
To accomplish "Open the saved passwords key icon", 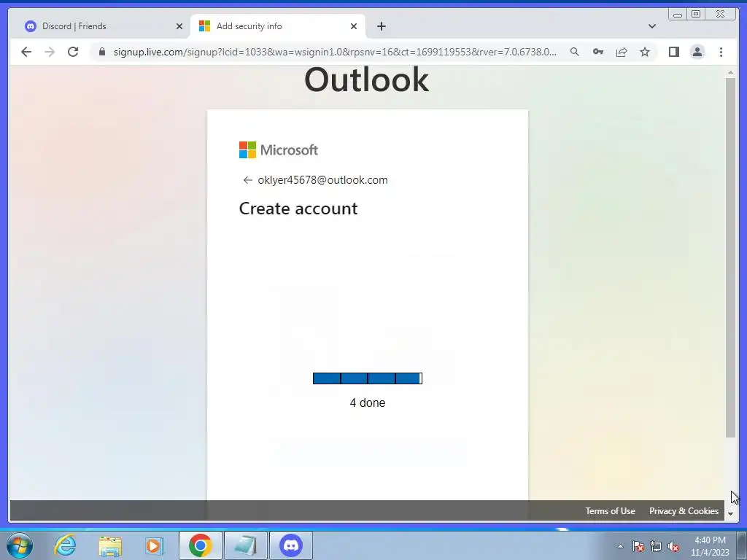I will coord(598,52).
